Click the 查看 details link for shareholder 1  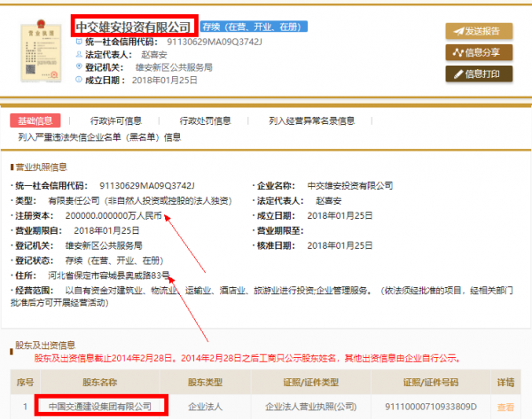coord(505,407)
